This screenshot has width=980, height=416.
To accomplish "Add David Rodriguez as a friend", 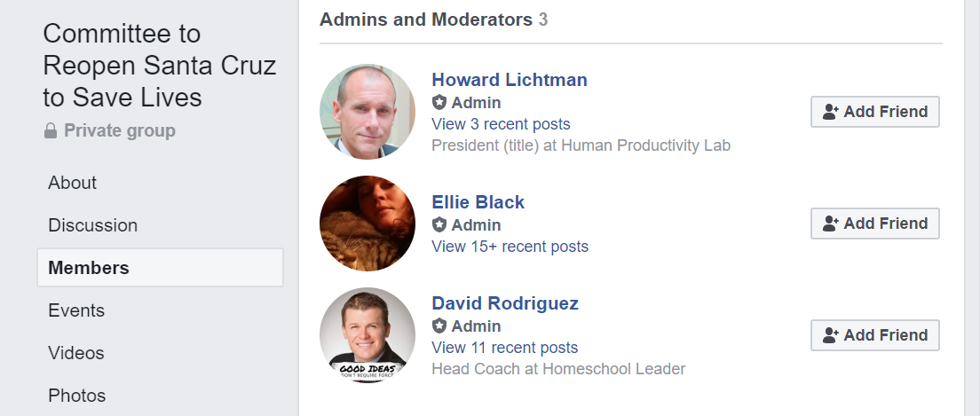I will point(874,335).
